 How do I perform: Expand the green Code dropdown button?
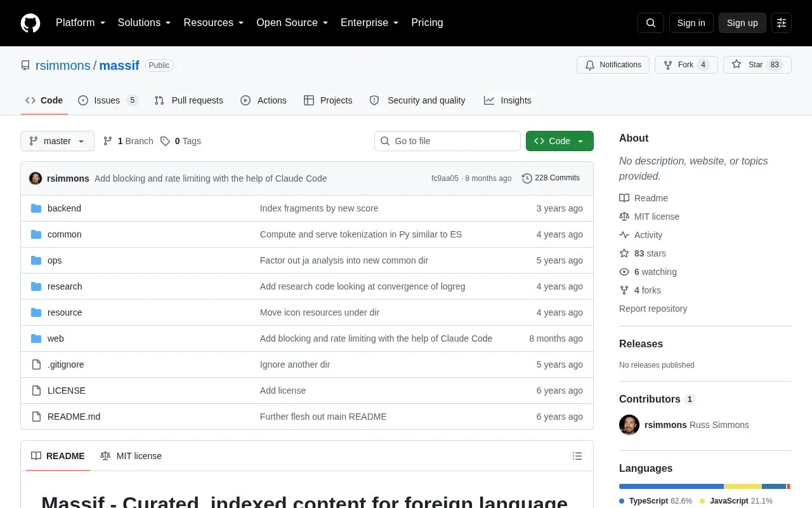(560, 141)
